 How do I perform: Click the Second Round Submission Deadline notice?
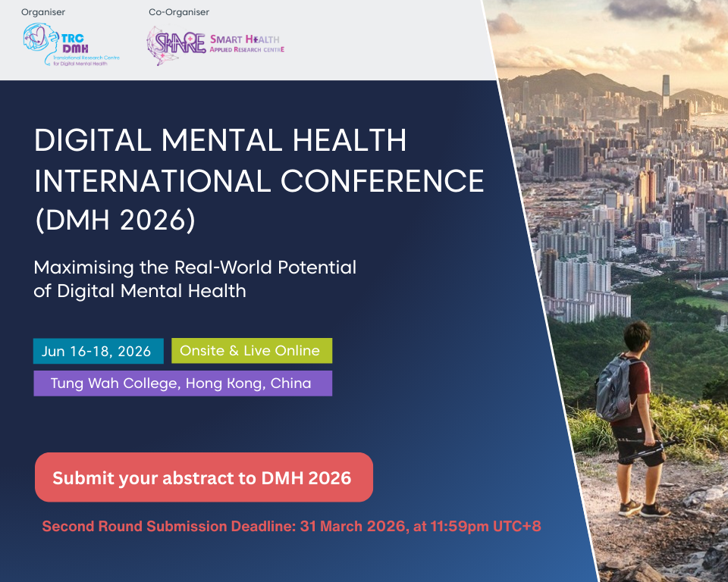(x=291, y=527)
